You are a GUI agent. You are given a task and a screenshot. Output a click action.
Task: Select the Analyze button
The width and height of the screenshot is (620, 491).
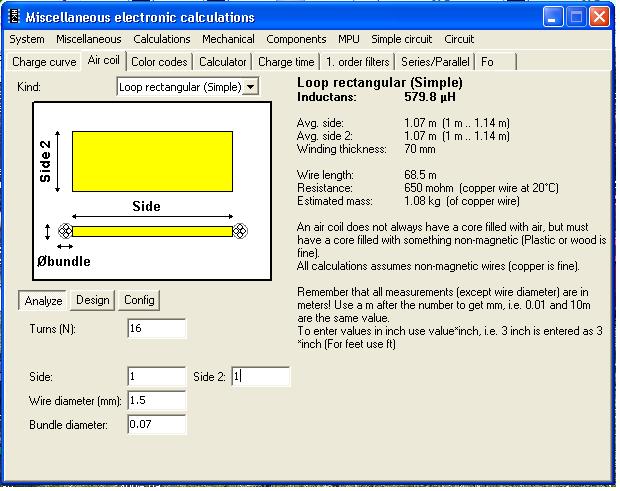pyautogui.click(x=43, y=300)
